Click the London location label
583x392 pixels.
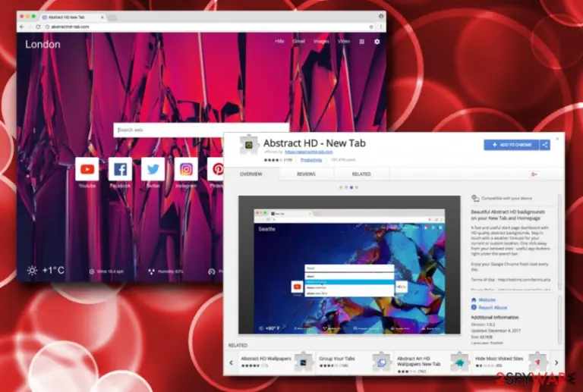coord(43,44)
